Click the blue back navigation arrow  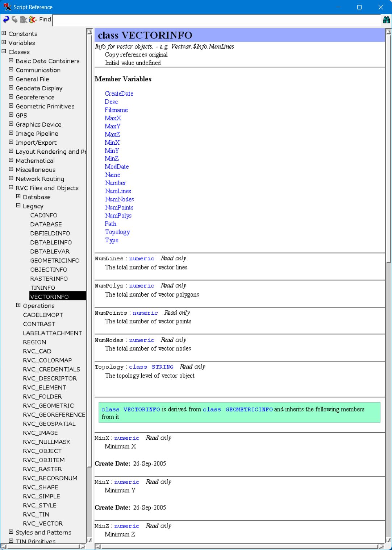point(6,20)
